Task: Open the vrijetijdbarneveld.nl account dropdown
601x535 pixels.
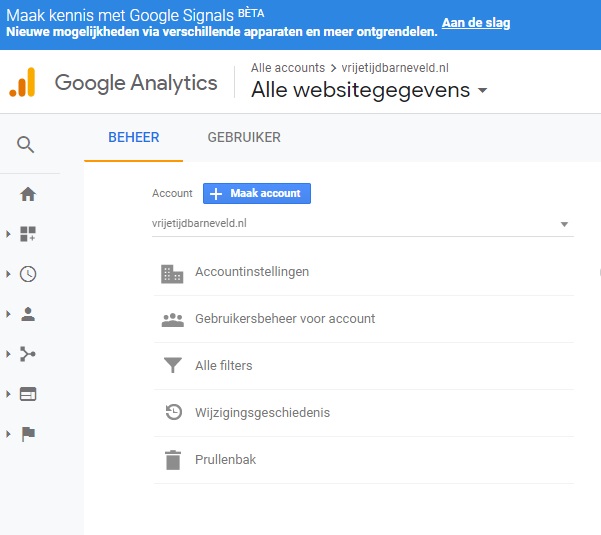Action: point(363,223)
